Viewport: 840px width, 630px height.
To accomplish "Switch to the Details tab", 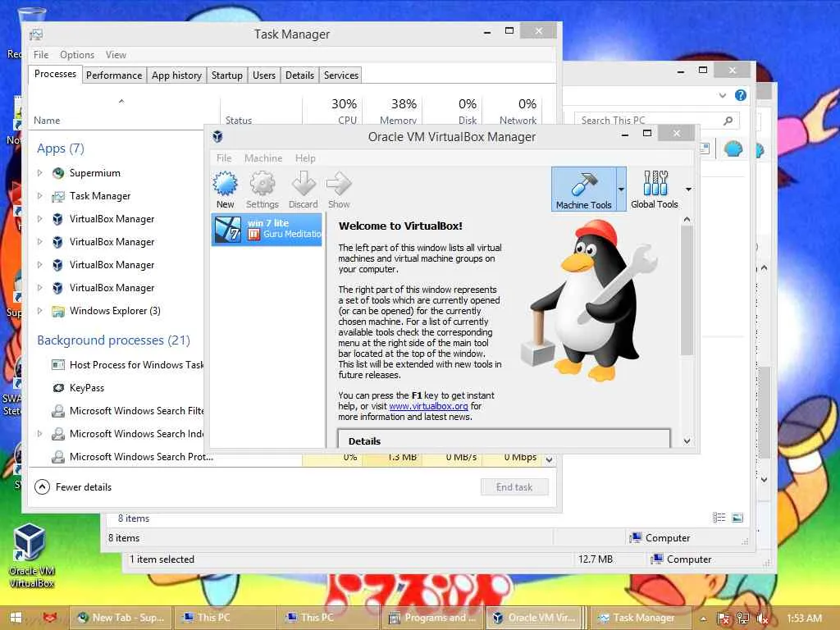I will click(x=299, y=75).
